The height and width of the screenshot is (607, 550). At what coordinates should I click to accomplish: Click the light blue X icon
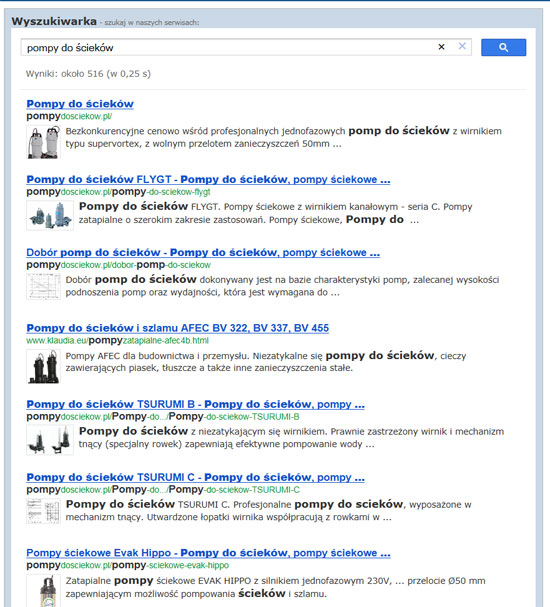[462, 46]
